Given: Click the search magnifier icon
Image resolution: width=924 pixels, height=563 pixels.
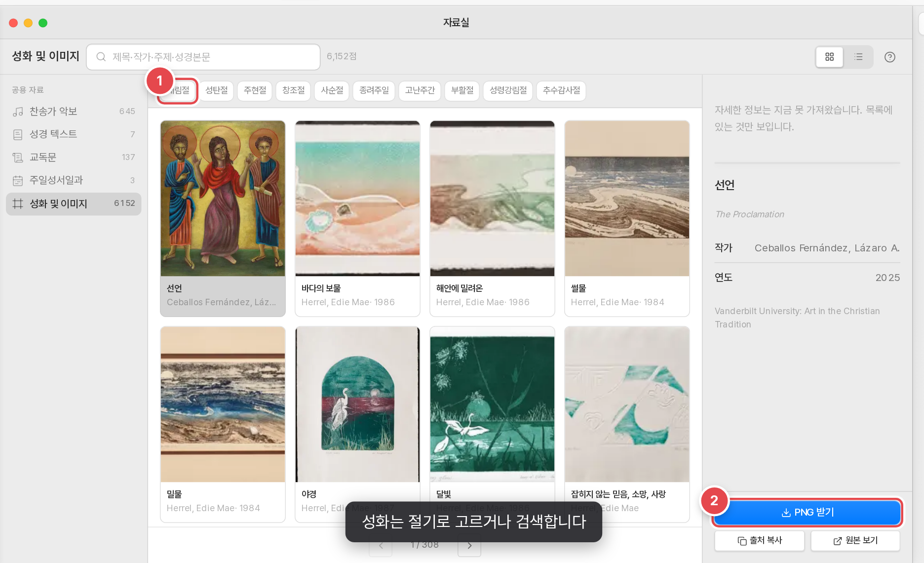Looking at the screenshot, I should [x=101, y=57].
